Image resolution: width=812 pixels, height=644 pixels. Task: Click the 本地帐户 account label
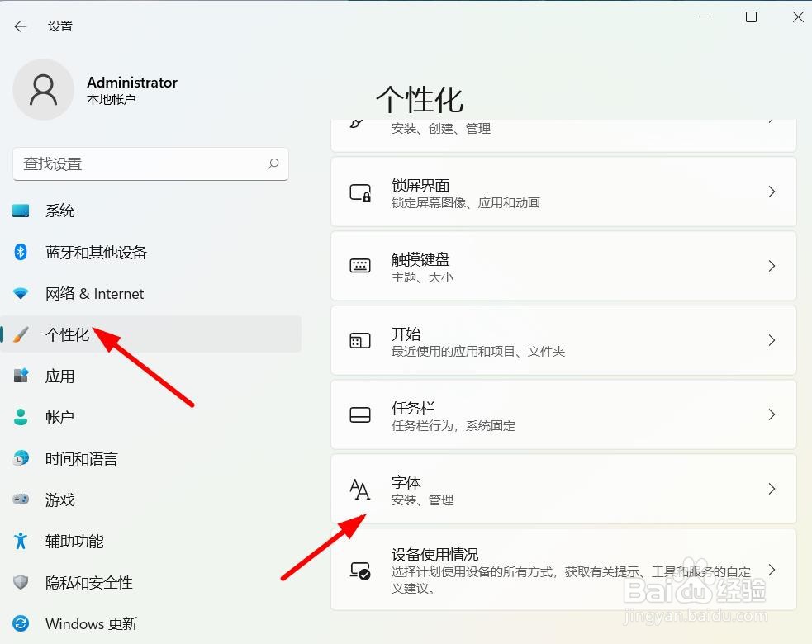pyautogui.click(x=112, y=99)
